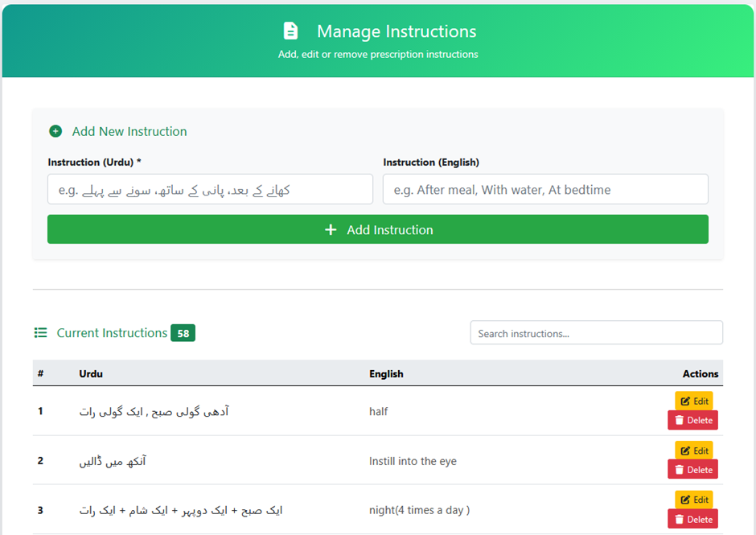756x535 pixels.
Task: Click the Urdu column header
Action: point(91,374)
